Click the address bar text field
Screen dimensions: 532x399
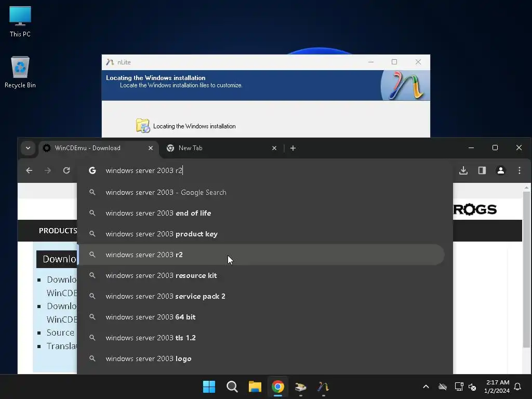264,170
